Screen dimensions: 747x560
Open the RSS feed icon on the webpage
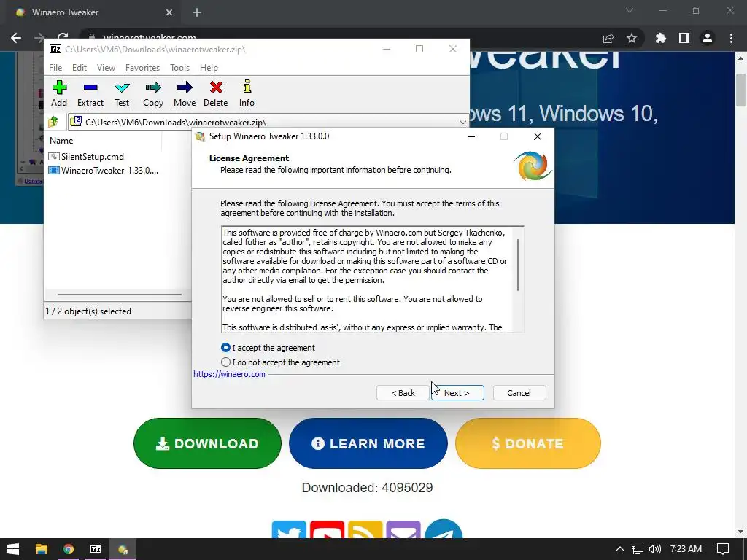click(365, 529)
